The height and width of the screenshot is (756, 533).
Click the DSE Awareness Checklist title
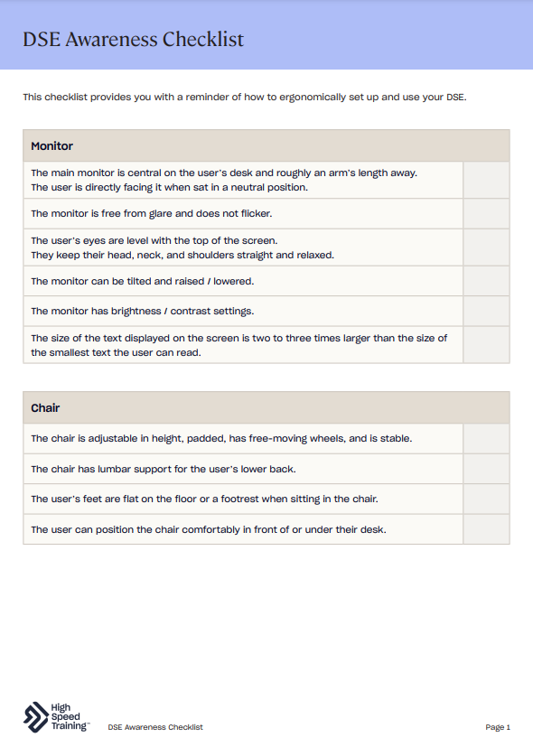coord(133,39)
